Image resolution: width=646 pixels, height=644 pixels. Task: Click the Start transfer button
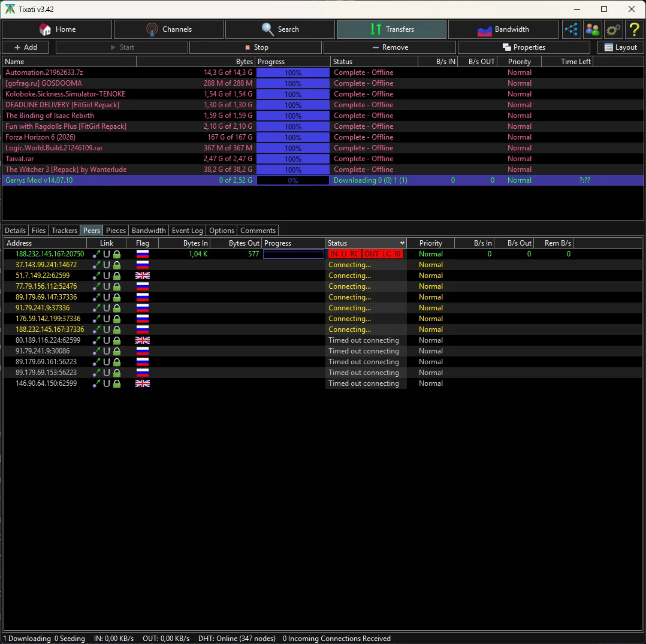click(122, 47)
